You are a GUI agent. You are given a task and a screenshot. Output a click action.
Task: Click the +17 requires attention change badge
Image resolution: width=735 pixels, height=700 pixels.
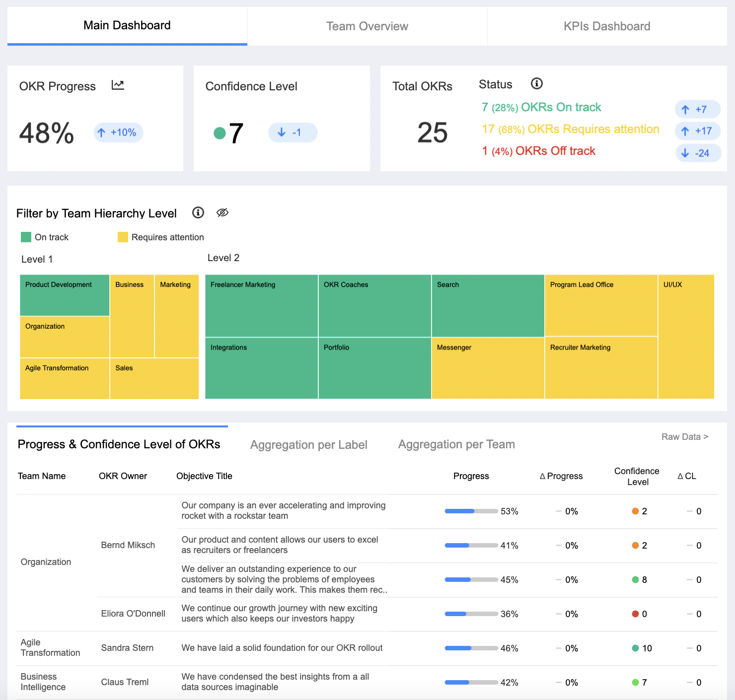click(x=697, y=131)
